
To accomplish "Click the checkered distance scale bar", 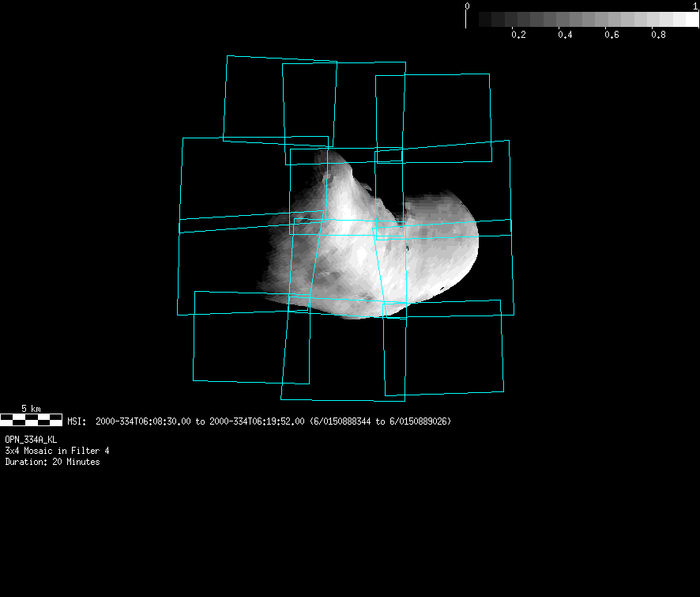I will click(31, 419).
